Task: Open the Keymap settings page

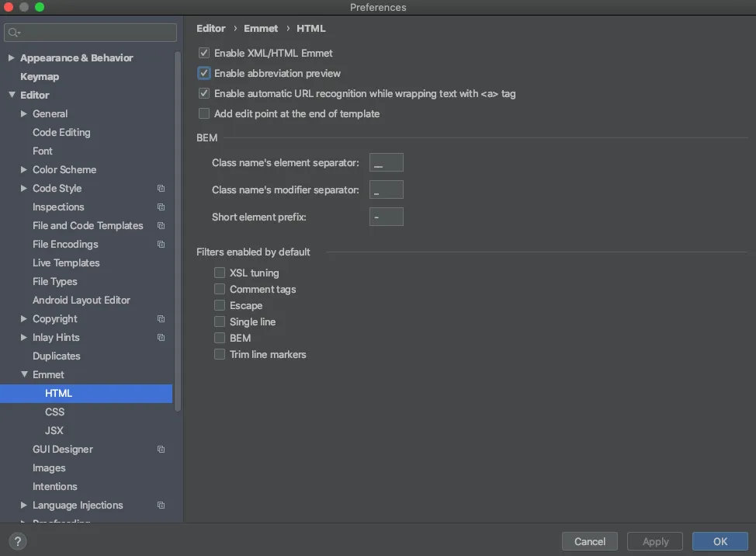Action: (40, 77)
